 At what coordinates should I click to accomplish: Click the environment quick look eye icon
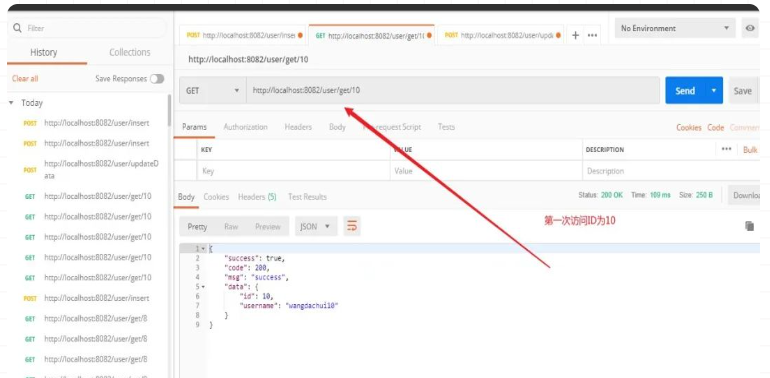[x=750, y=28]
